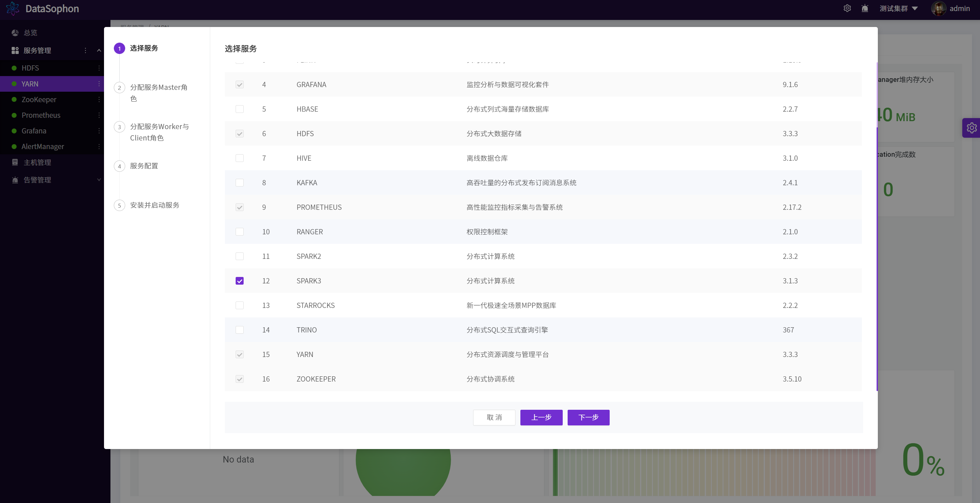Open the three-dot menu beside 服务管理
Screen dimensions: 980x503
click(x=85, y=50)
